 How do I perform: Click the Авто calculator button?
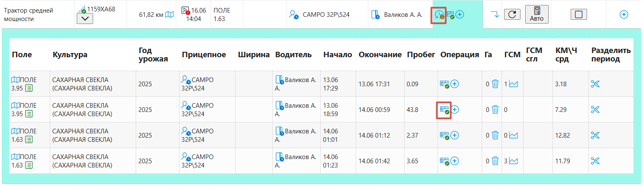[x=537, y=14]
